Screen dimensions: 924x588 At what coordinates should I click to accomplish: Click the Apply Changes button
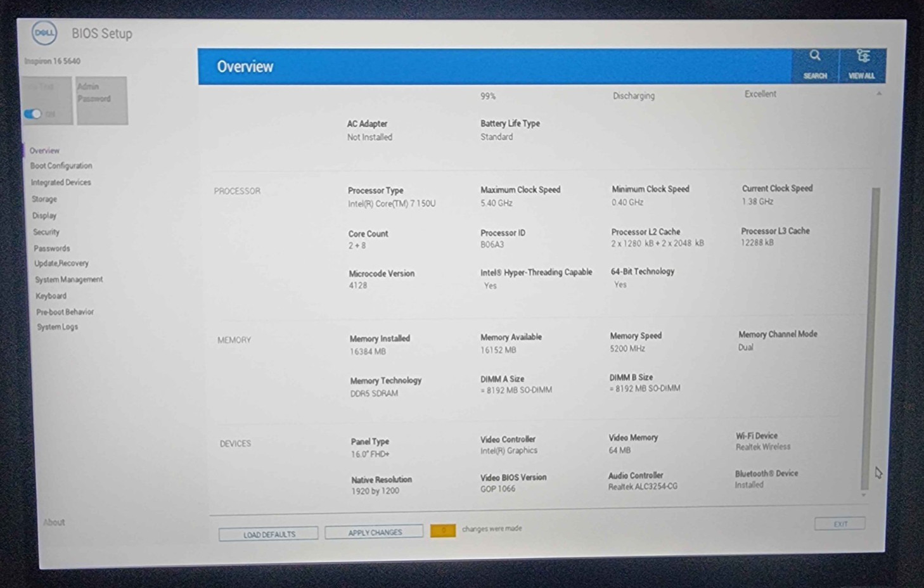click(374, 532)
